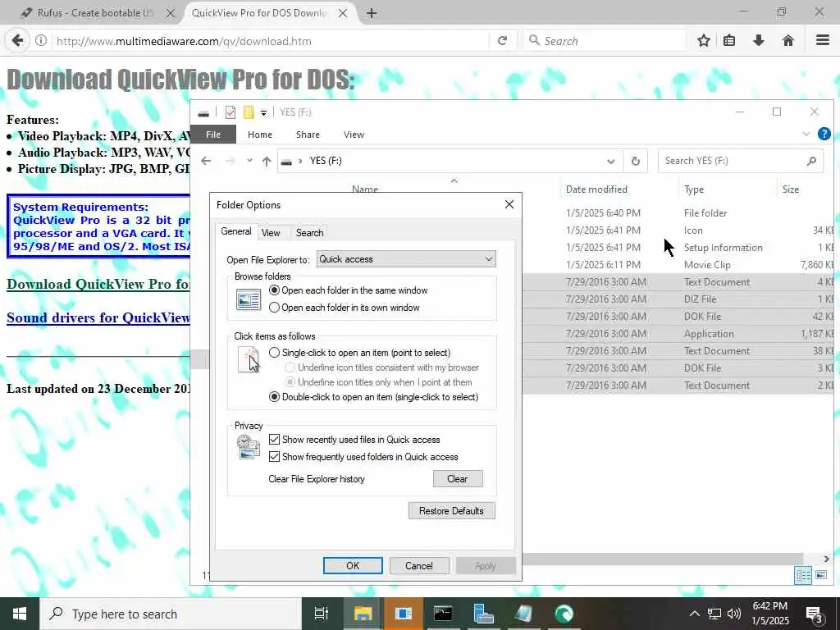The height and width of the screenshot is (630, 840).
Task: Toggle Show recently used files checkbox
Action: click(274, 440)
